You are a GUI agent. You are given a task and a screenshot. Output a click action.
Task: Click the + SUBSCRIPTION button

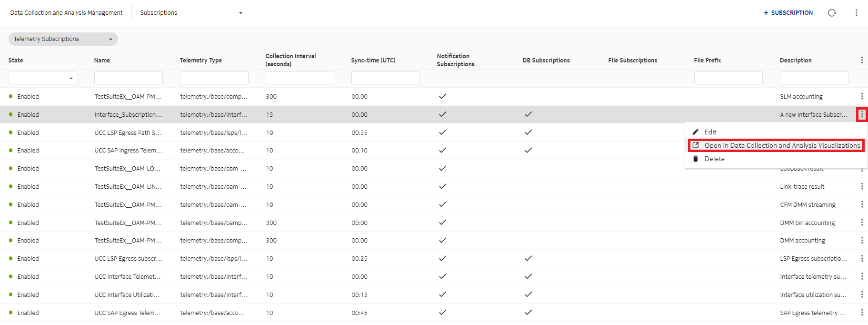click(788, 13)
